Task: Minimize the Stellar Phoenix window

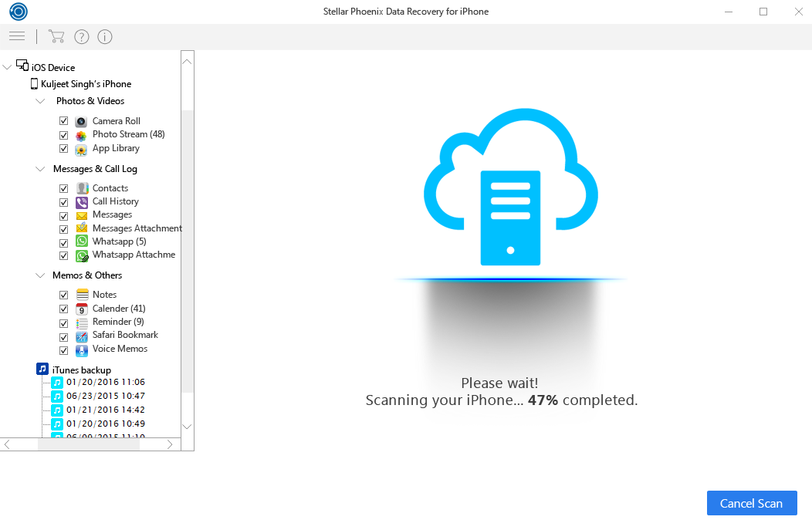Action: click(x=729, y=12)
